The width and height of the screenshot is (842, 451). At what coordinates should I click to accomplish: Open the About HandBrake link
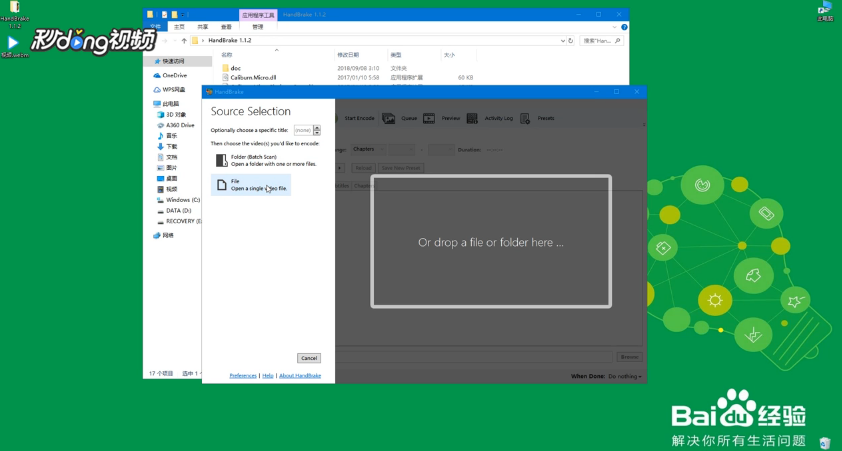(x=300, y=376)
